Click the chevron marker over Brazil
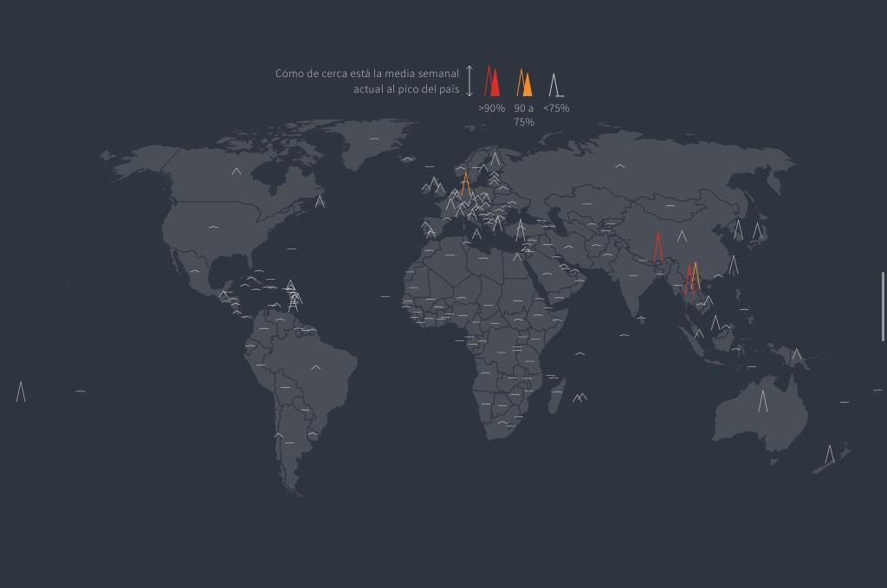887x588 pixels. [x=316, y=367]
